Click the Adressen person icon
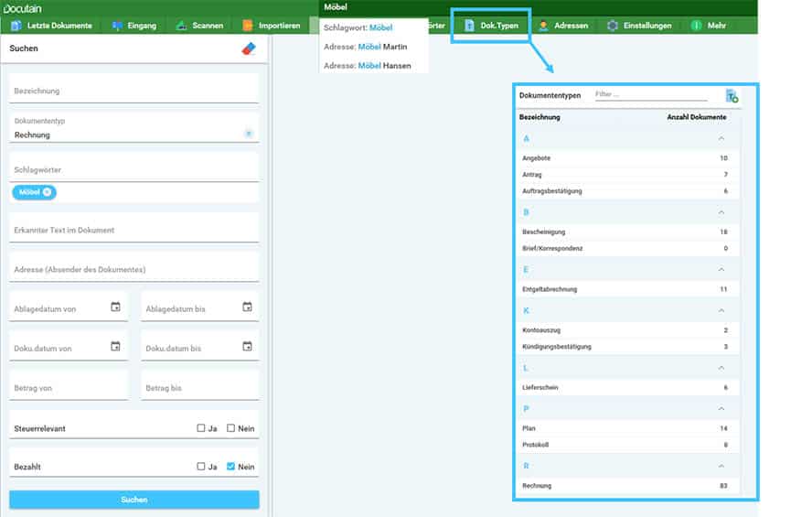812x517 pixels. click(543, 26)
